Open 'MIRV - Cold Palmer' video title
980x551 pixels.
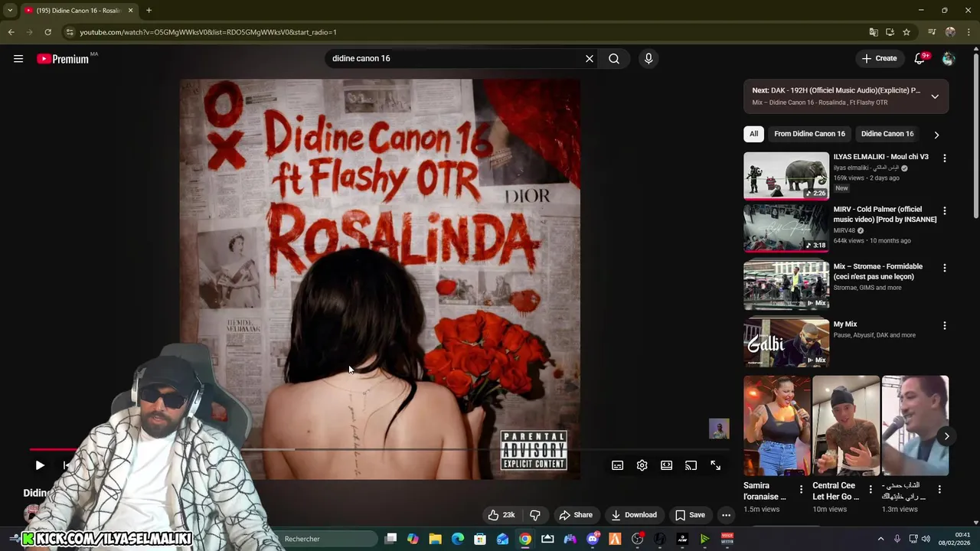(885, 214)
